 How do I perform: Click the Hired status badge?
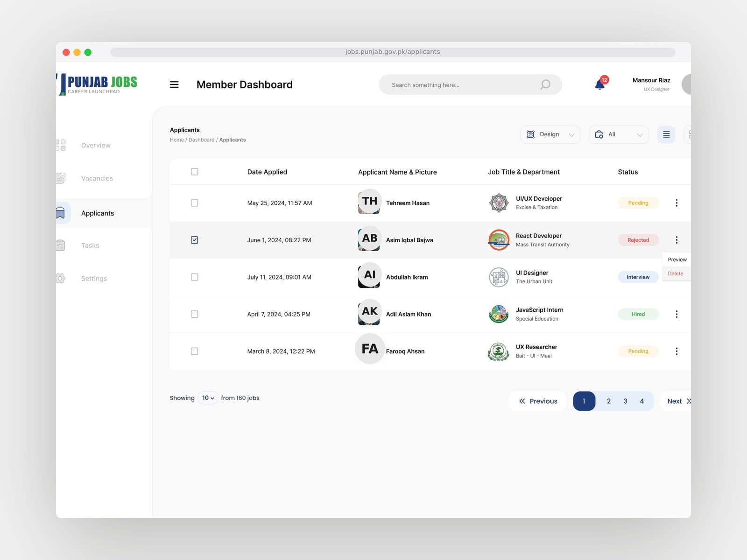point(638,314)
